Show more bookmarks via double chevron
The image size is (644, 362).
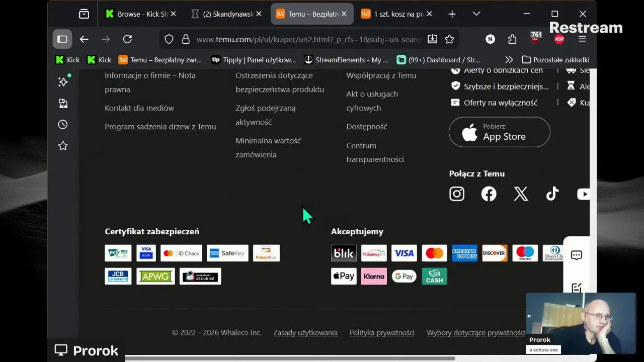pos(509,60)
